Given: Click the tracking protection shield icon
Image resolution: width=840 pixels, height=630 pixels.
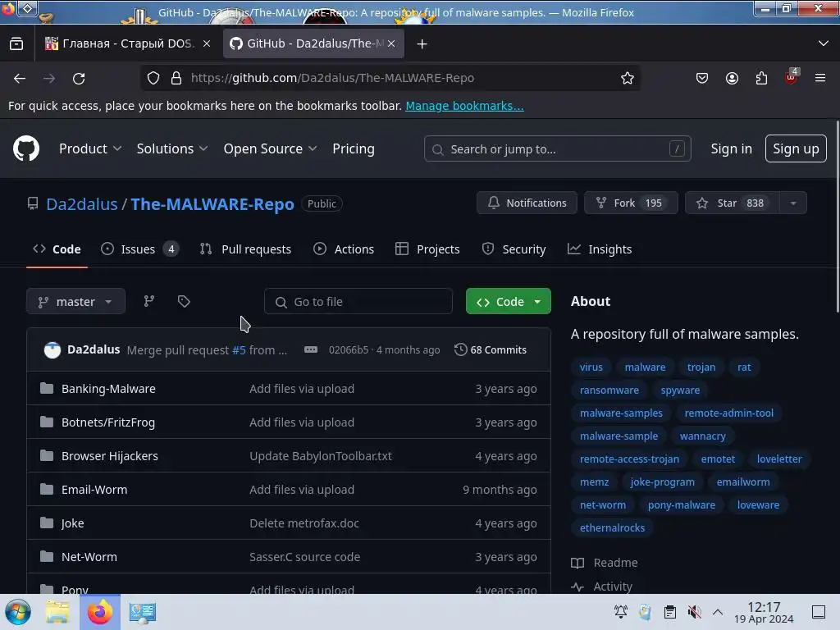Looking at the screenshot, I should (153, 78).
